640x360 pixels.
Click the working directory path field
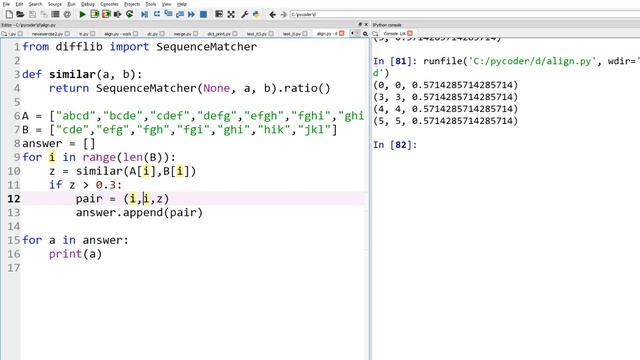[x=464, y=15]
